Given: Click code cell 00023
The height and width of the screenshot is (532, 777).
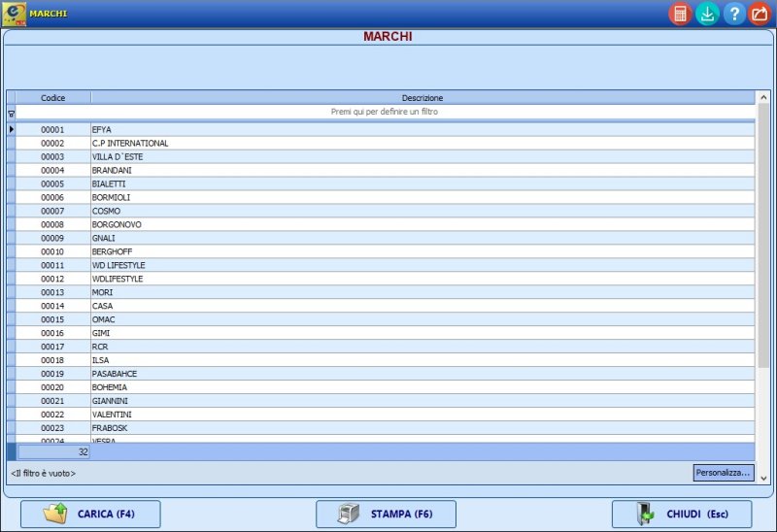Looking at the screenshot, I should pos(53,428).
